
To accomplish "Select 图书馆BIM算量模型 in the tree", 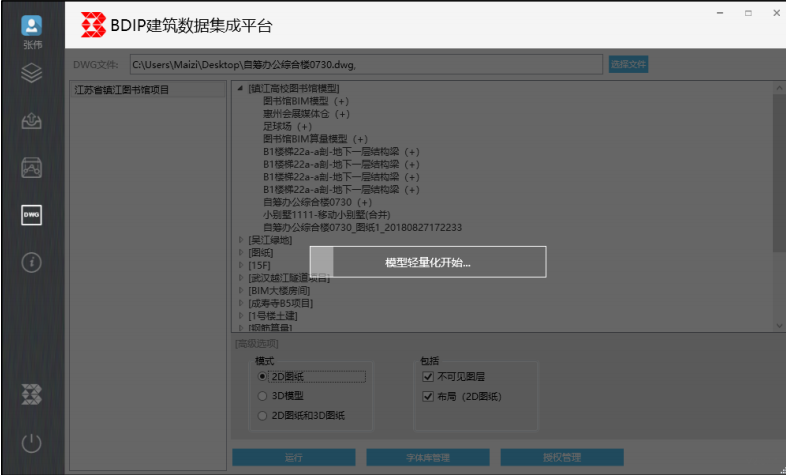I will tap(315, 139).
